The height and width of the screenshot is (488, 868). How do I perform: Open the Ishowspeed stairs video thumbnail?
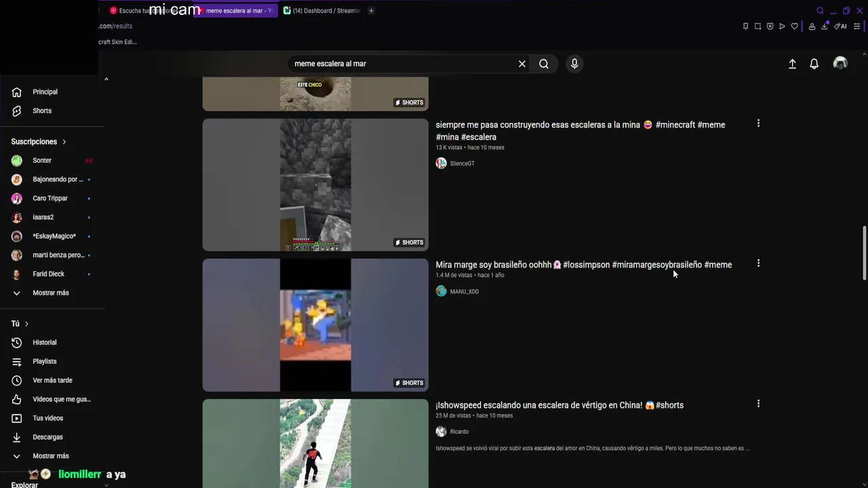coord(315,443)
